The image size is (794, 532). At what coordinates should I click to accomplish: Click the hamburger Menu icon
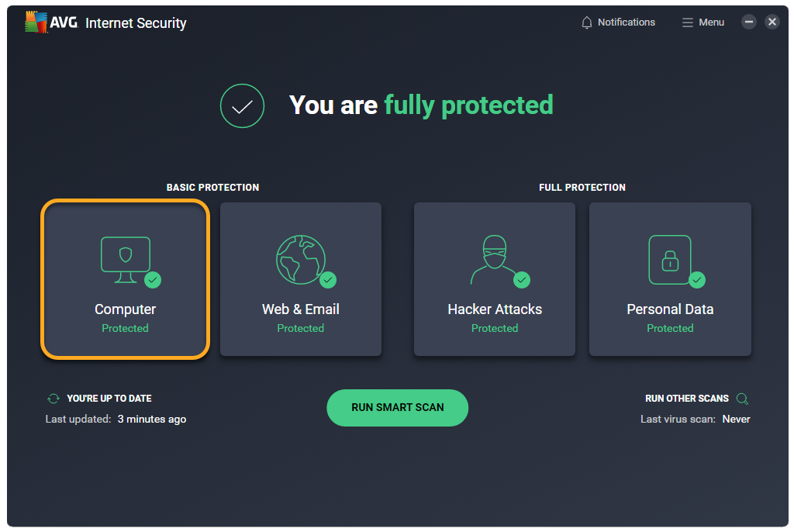(x=688, y=22)
